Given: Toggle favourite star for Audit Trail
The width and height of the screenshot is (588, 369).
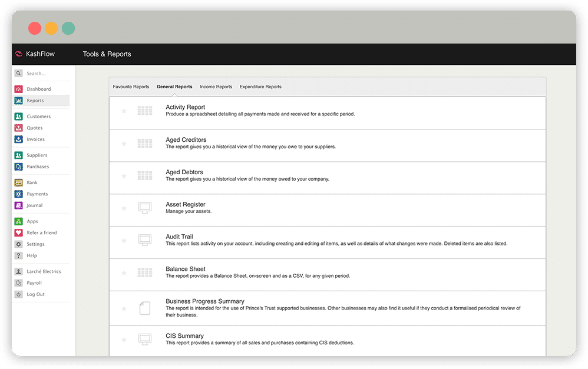Looking at the screenshot, I should [x=124, y=241].
